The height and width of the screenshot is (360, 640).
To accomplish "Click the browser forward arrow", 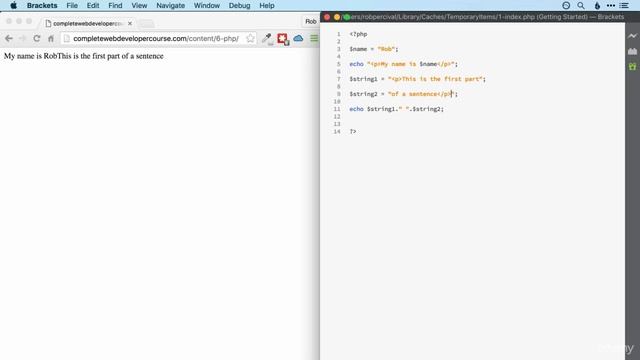I will coord(22,38).
